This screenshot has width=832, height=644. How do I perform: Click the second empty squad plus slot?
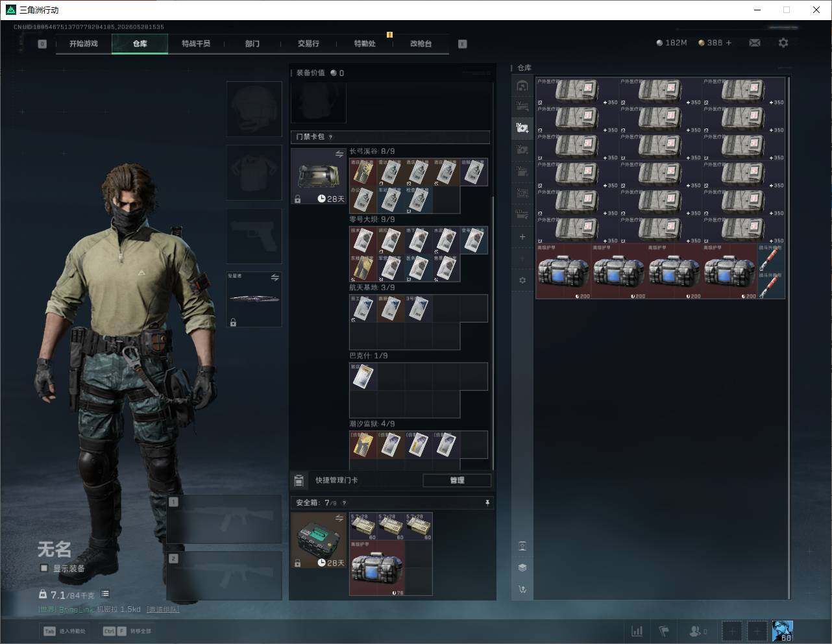pos(757,631)
